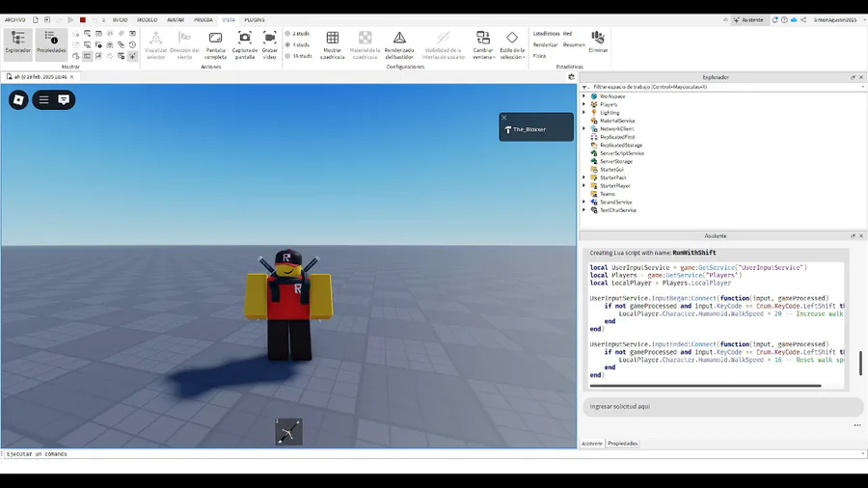Open SimonAgustin2015 account dropdown

838,20
